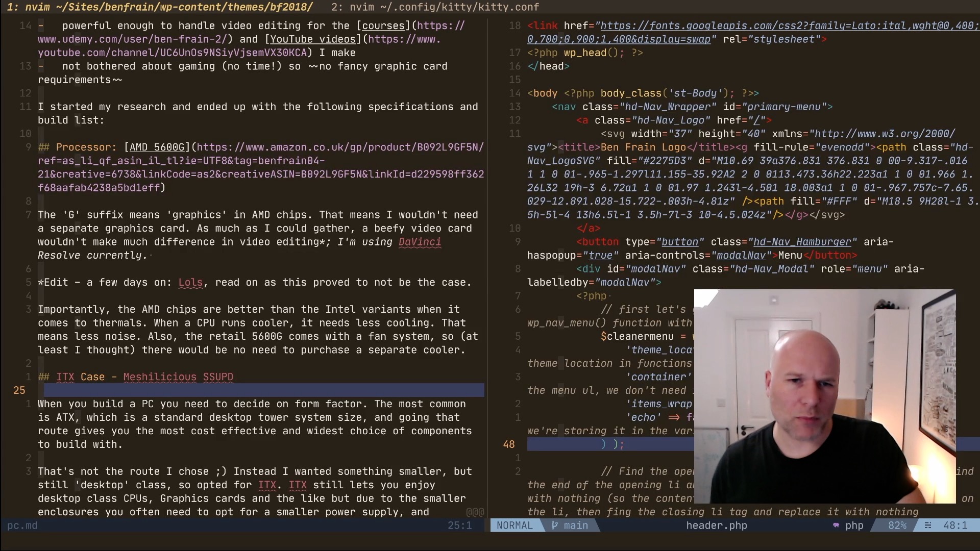Click the fill="#2275D3" color value
980x551 pixels.
[649, 161]
